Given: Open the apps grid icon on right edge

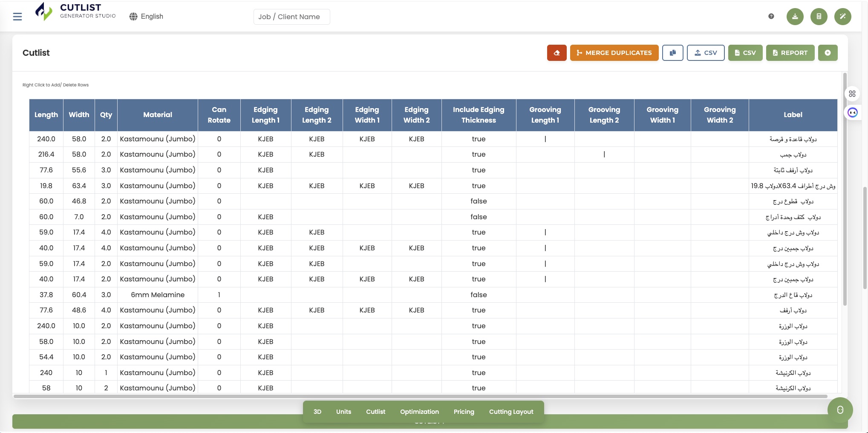Looking at the screenshot, I should 852,94.
